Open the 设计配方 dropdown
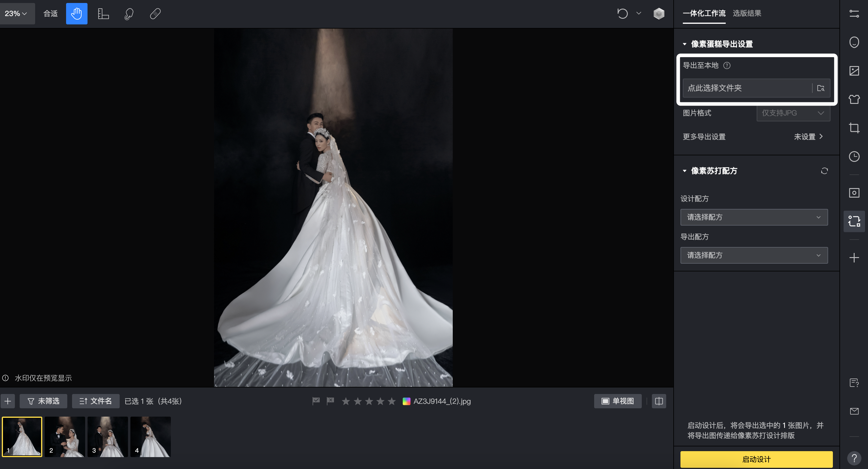868x469 pixels. coord(754,217)
